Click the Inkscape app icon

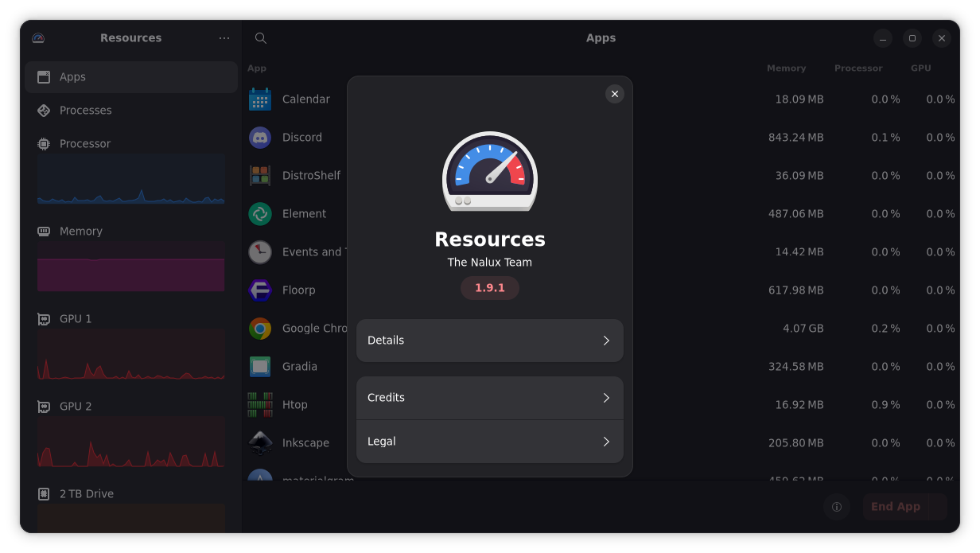pos(259,442)
